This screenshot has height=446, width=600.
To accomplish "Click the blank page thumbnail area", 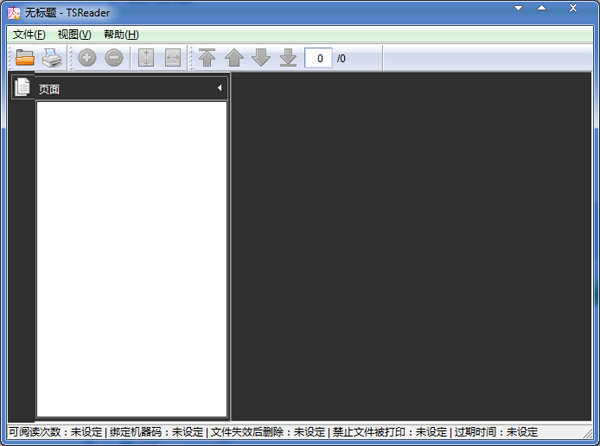I will 131,258.
